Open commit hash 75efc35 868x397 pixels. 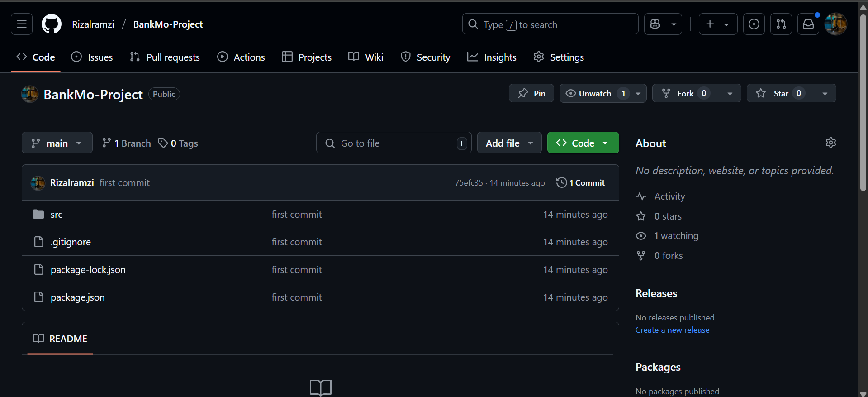(x=469, y=182)
